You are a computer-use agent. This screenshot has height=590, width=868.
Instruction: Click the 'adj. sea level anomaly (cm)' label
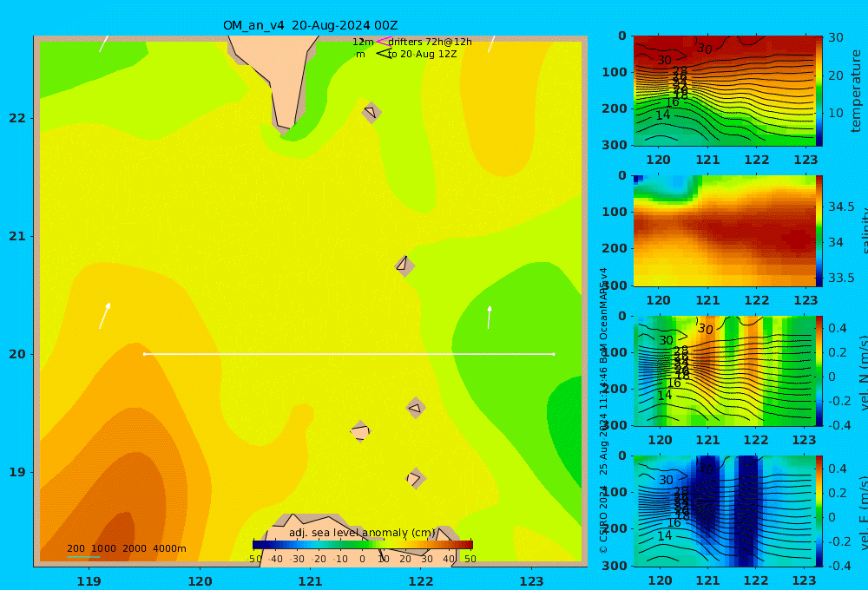click(x=362, y=533)
